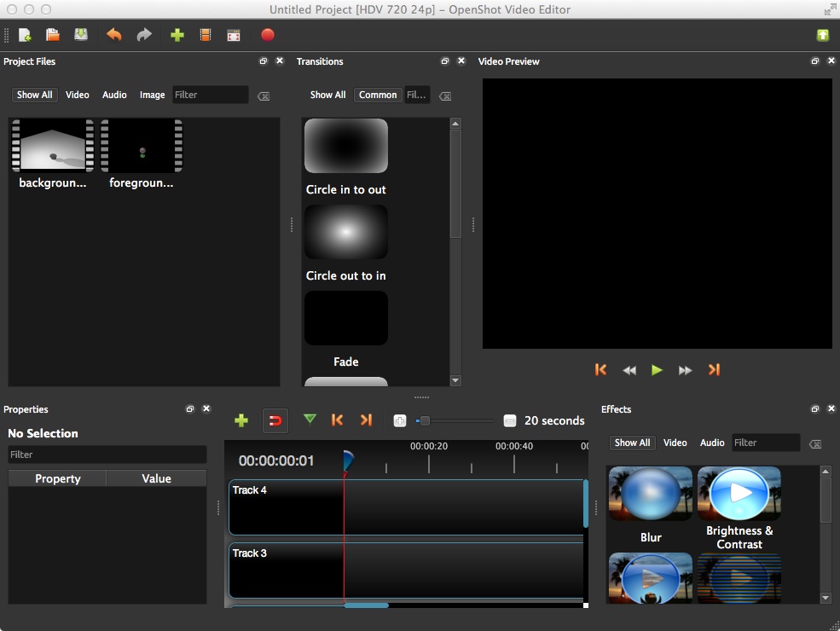
Task: Show only Video files in Project Files
Action: (x=77, y=95)
